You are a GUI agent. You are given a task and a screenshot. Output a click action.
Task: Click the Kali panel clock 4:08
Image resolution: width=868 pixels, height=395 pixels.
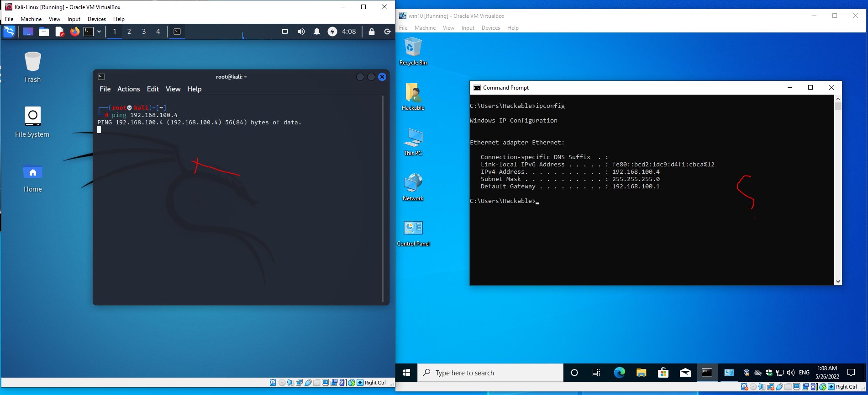tap(349, 32)
